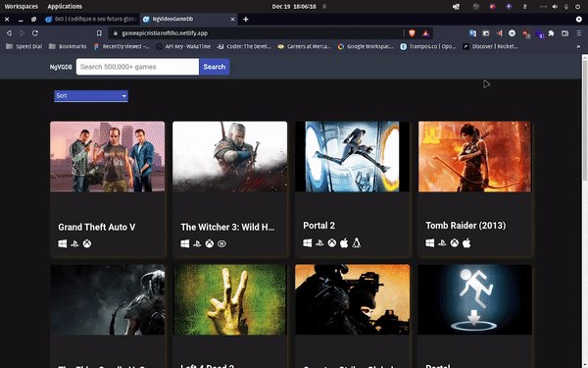
Task: Focus the Search 500,000+ games field
Action: coord(137,67)
